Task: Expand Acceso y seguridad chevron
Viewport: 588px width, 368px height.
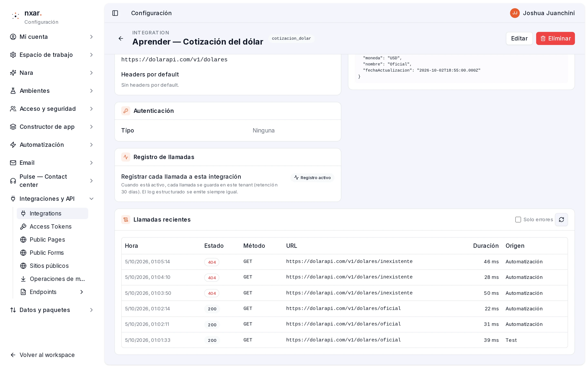Action: pyautogui.click(x=91, y=109)
